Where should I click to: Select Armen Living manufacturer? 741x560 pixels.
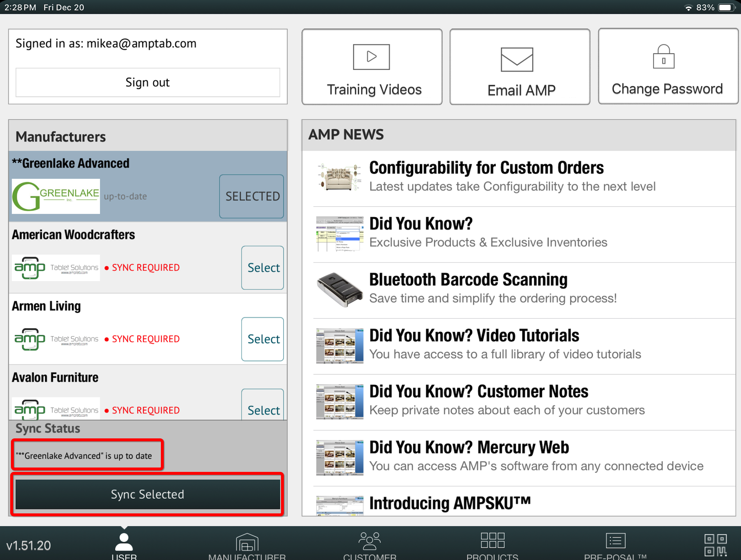[262, 339]
